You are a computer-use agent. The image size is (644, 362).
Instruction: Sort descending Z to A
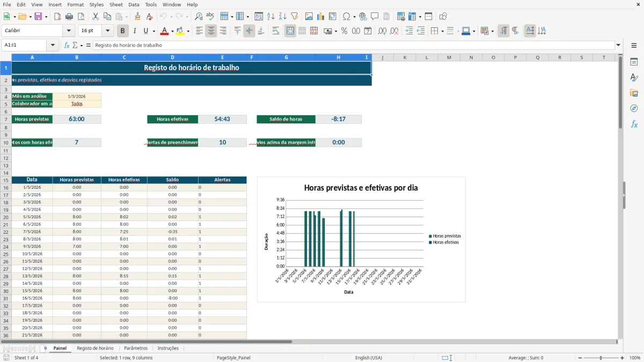click(283, 17)
